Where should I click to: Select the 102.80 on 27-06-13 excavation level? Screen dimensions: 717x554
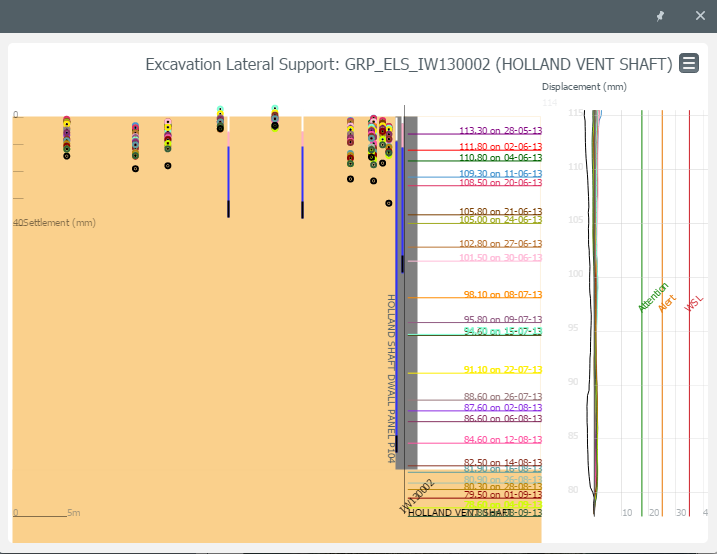(x=500, y=244)
